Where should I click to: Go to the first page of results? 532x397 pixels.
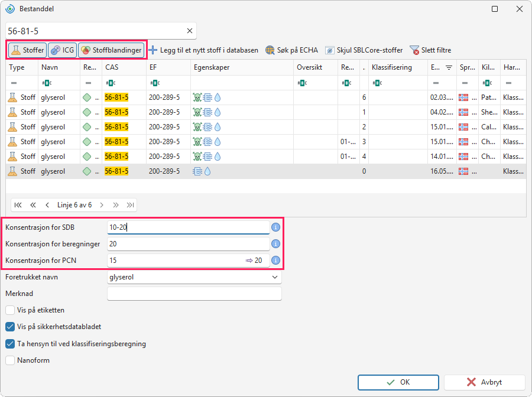click(x=18, y=205)
